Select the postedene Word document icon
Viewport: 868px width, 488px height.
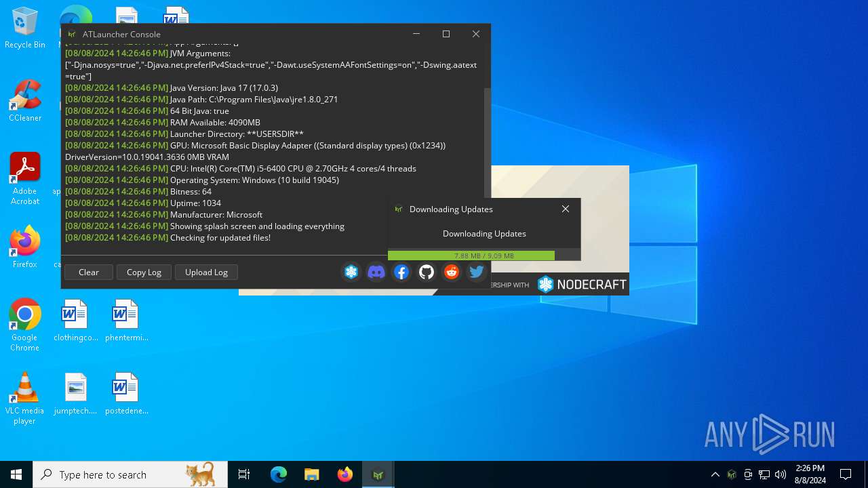(126, 394)
